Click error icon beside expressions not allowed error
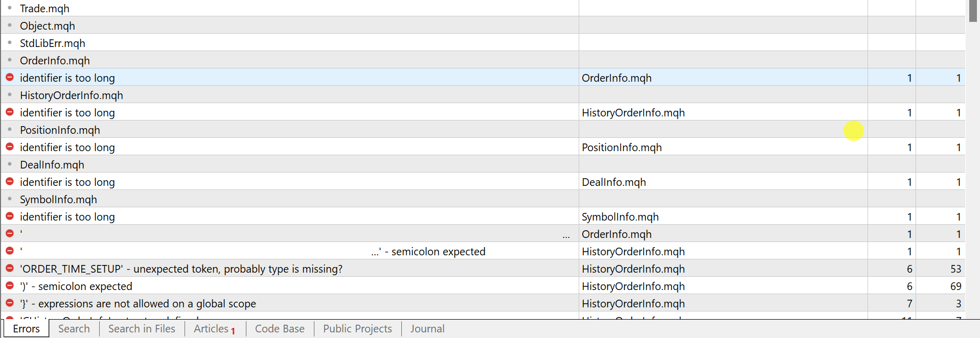This screenshot has width=980, height=338. click(x=10, y=303)
